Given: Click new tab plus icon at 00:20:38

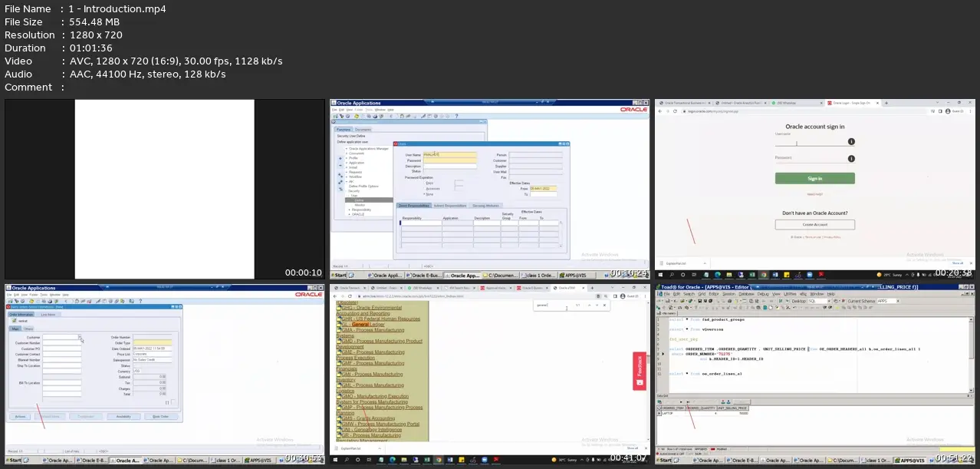Looking at the screenshot, I should pyautogui.click(x=886, y=103).
